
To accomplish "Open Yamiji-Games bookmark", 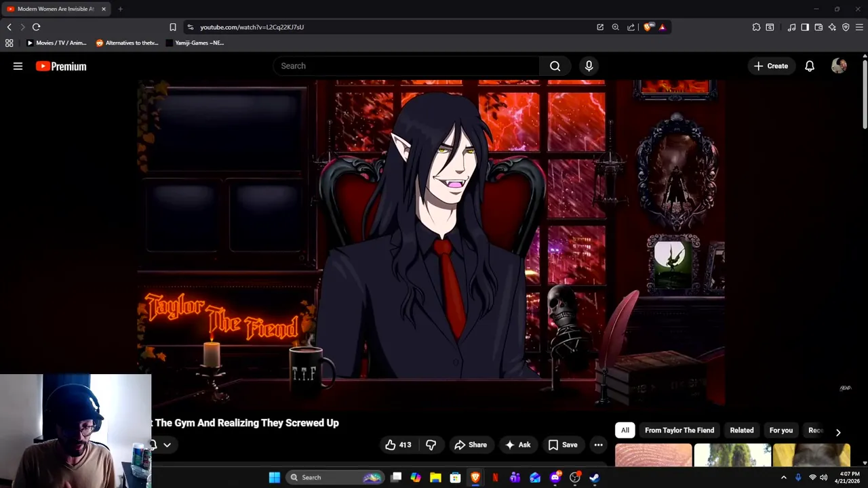I will 195,43.
